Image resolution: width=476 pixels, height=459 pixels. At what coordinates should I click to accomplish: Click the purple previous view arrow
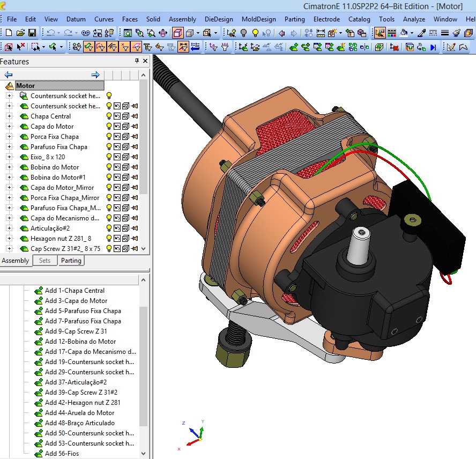(282, 33)
